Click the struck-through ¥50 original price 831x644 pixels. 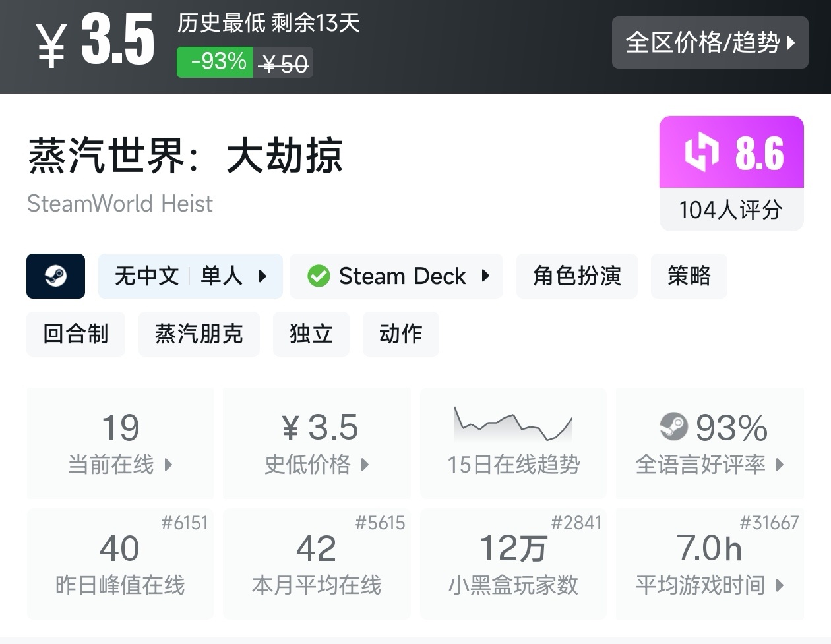click(x=284, y=64)
